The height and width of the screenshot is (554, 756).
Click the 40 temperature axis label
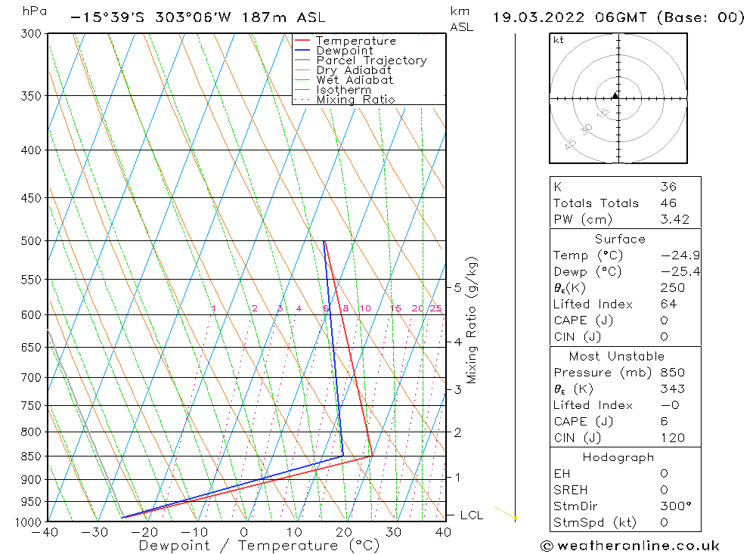coord(443,532)
